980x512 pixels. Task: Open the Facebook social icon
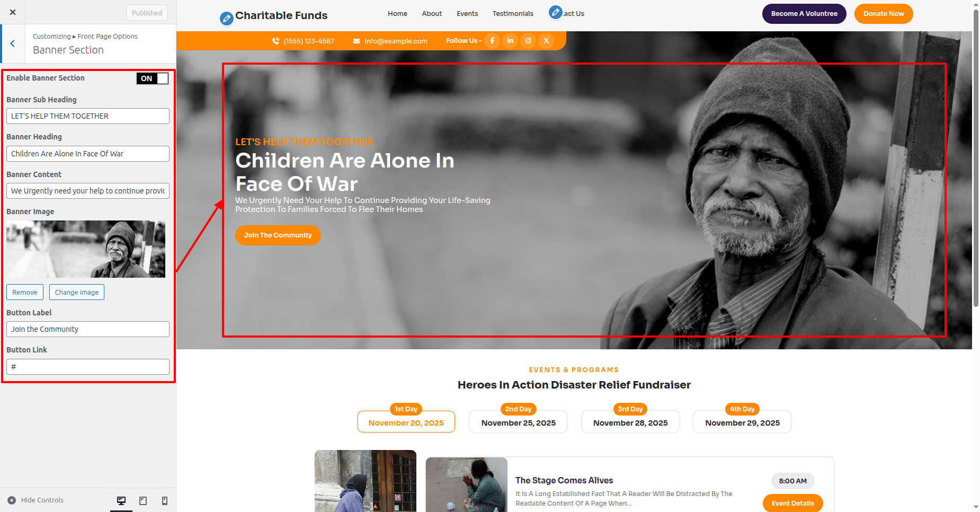coord(492,41)
